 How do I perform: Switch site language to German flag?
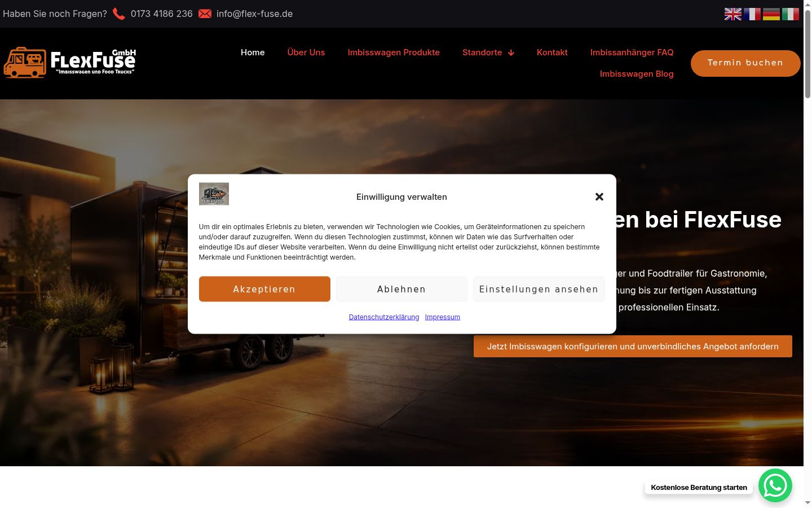(x=771, y=14)
